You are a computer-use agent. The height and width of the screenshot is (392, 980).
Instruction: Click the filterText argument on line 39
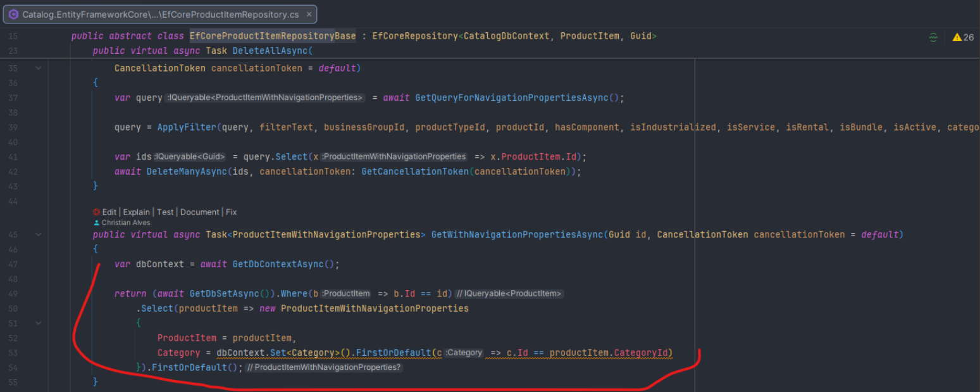(286, 127)
